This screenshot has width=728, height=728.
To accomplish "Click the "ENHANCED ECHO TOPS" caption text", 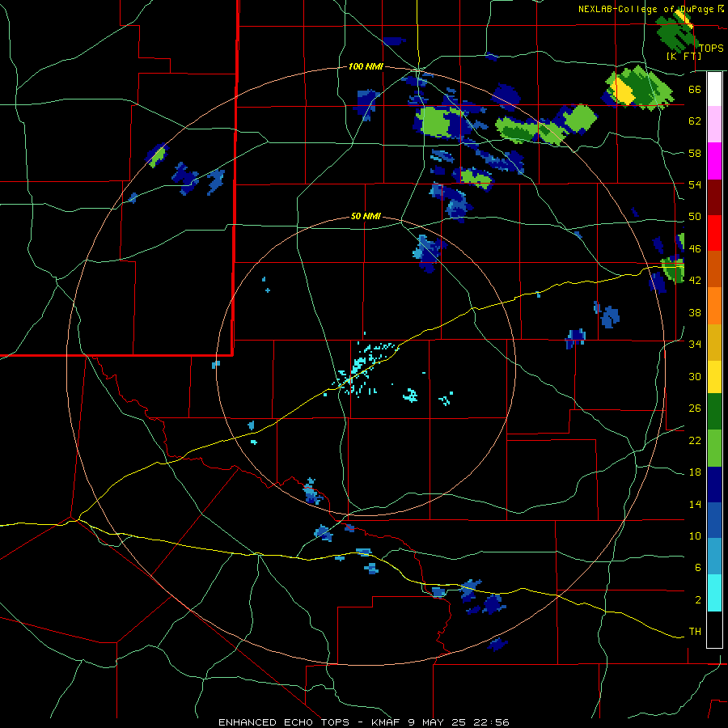I will click(x=284, y=722).
